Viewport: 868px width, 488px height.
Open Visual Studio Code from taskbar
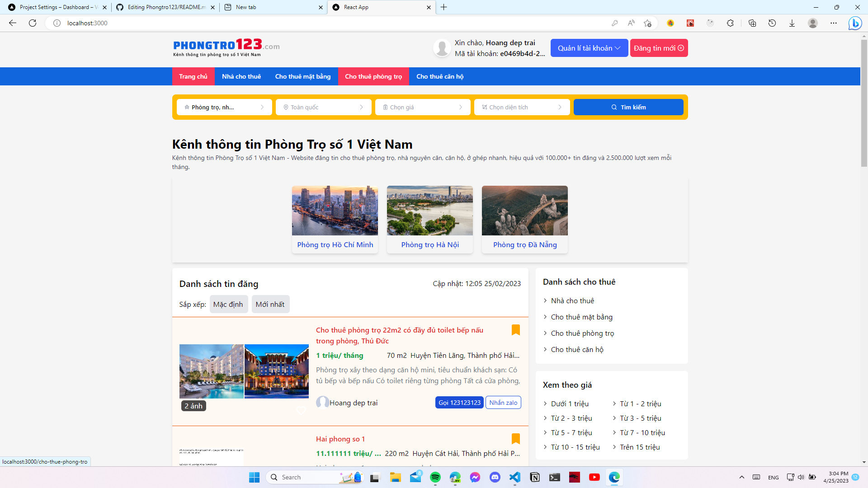pyautogui.click(x=515, y=477)
